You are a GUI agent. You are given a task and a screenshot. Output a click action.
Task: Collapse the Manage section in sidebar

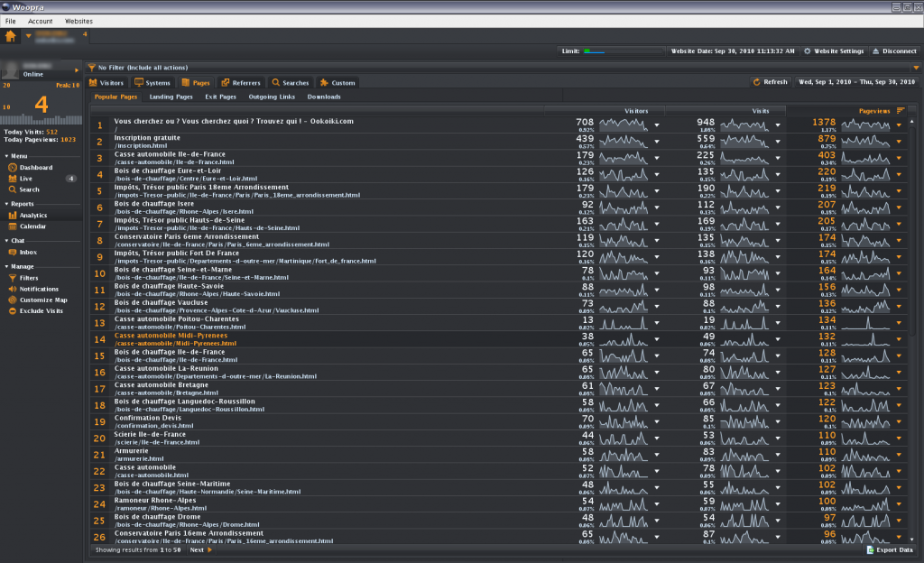6,267
